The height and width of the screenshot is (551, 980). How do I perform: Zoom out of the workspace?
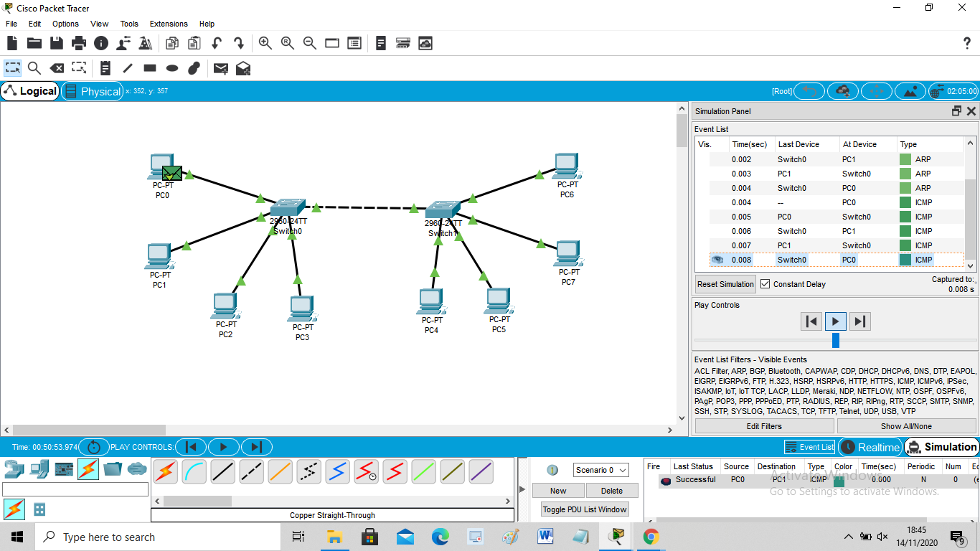point(310,43)
